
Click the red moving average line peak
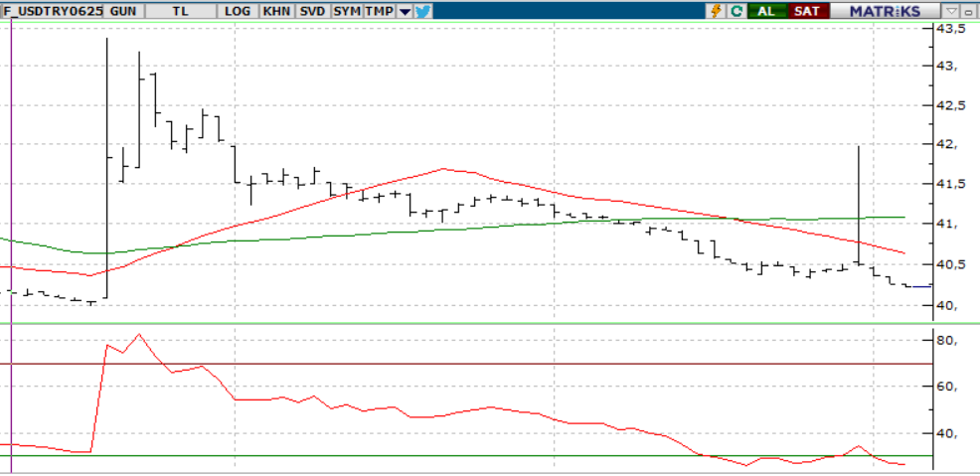443,169
